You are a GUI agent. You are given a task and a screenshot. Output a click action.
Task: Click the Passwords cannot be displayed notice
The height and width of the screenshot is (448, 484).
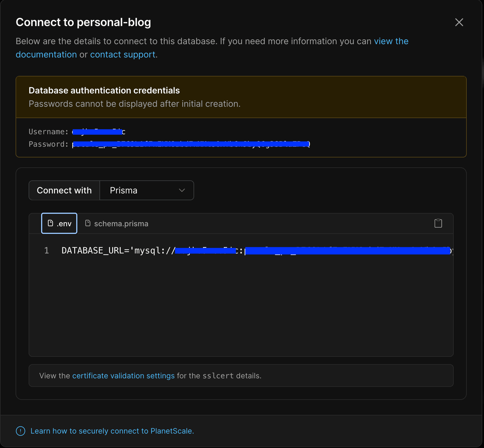[x=135, y=104]
